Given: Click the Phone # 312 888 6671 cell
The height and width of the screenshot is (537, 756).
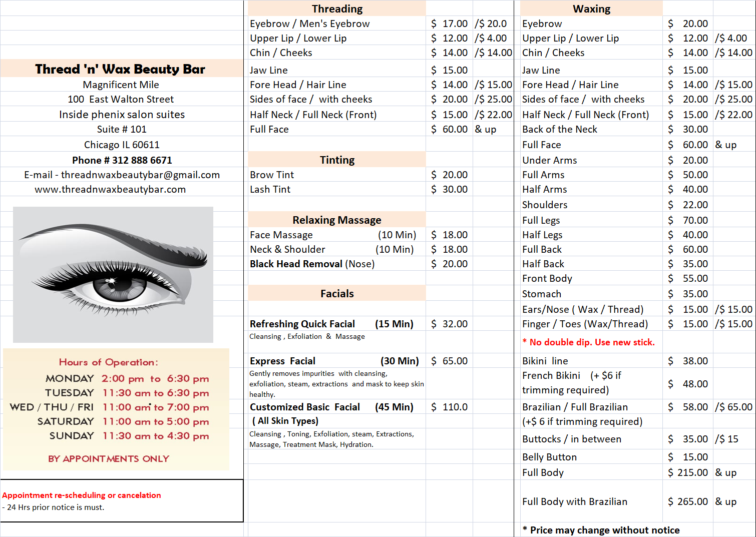Looking at the screenshot, I should 122,160.
